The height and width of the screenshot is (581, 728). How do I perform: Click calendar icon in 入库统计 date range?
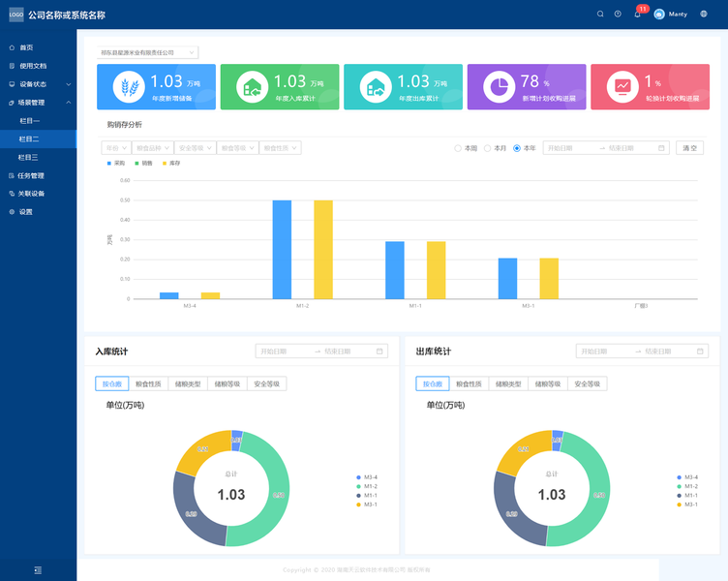point(379,352)
